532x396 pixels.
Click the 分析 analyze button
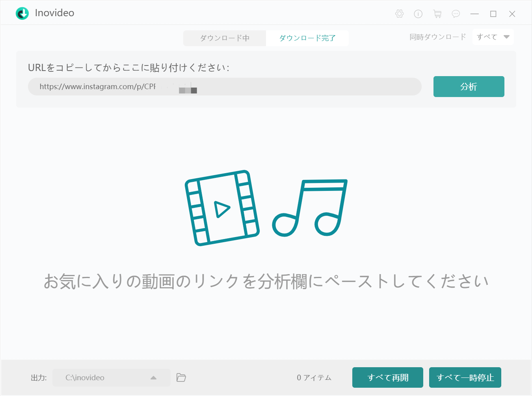click(x=469, y=86)
